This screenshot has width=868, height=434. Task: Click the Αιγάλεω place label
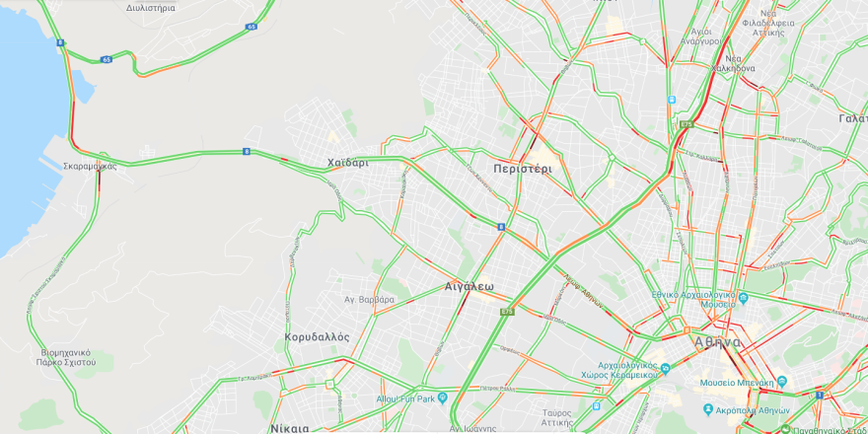(470, 287)
